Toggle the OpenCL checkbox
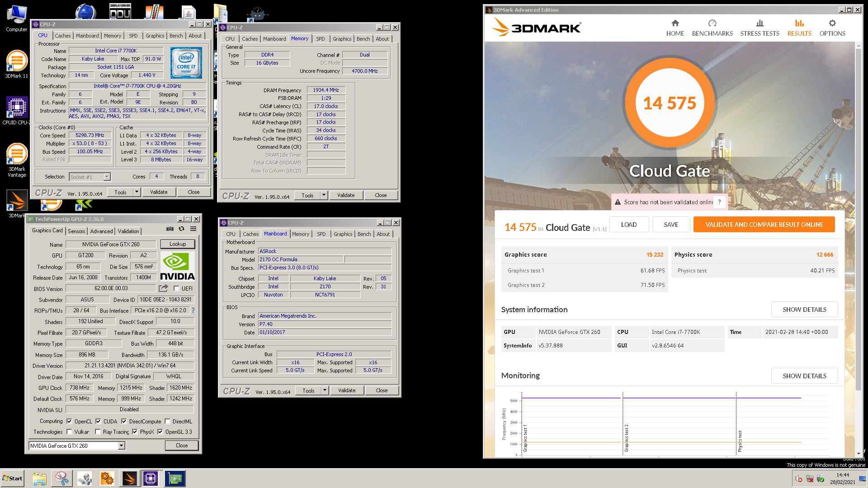This screenshot has width=868, height=488. pyautogui.click(x=69, y=421)
